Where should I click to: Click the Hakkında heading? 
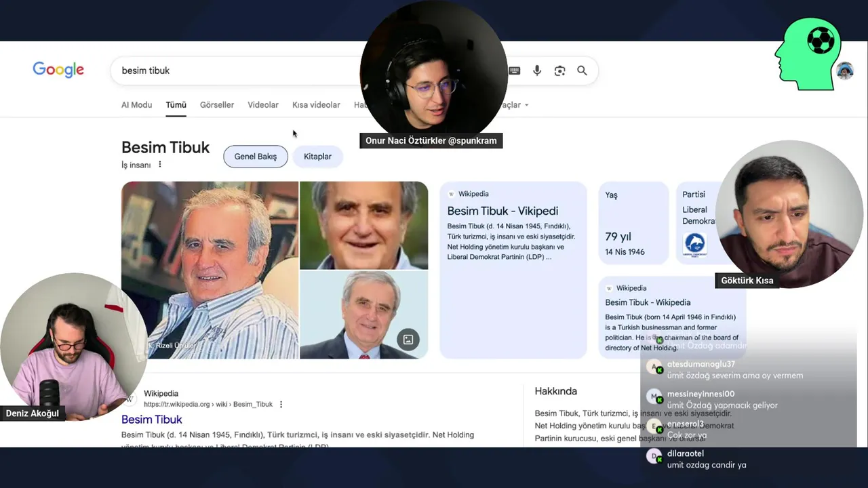coord(556,391)
